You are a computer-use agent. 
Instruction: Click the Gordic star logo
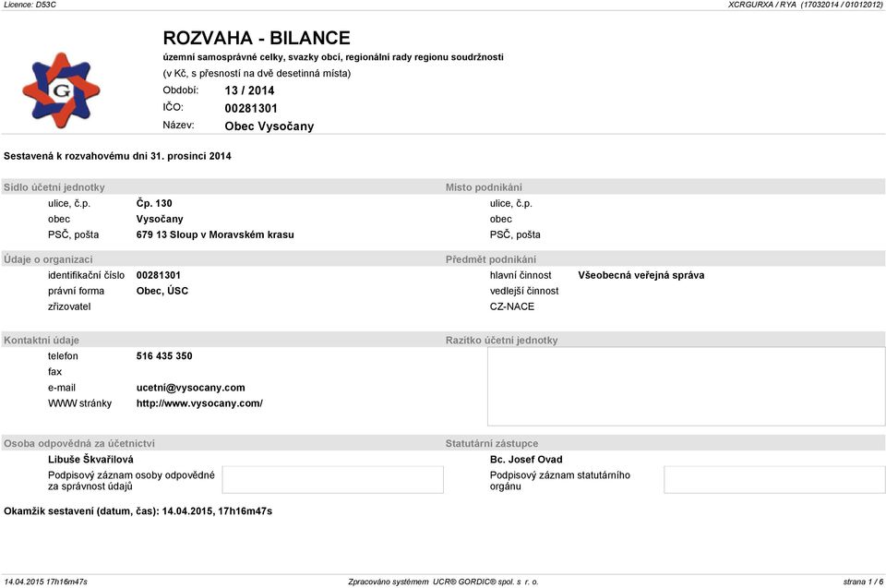click(61, 90)
